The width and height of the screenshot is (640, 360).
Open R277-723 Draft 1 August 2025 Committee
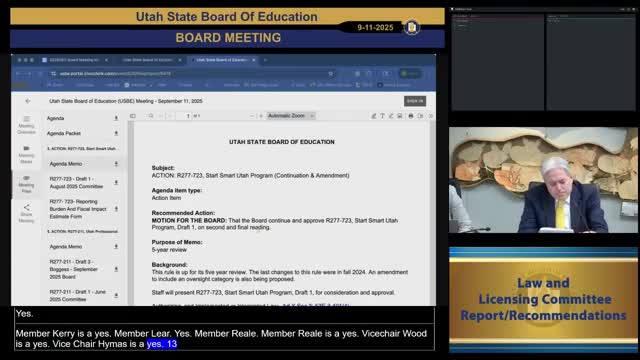click(76, 182)
